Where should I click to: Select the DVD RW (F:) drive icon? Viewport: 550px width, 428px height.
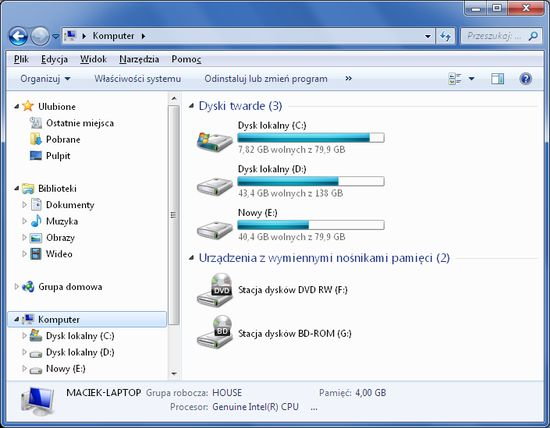(214, 290)
